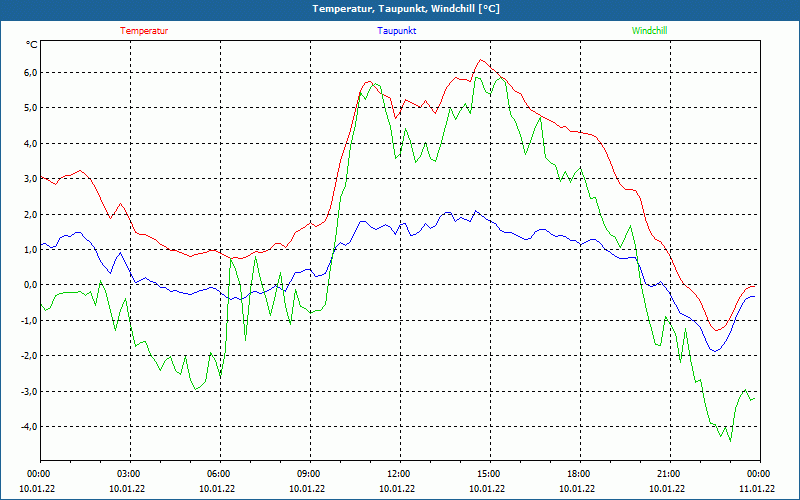Select the 4,0 y-axis value

31,143
